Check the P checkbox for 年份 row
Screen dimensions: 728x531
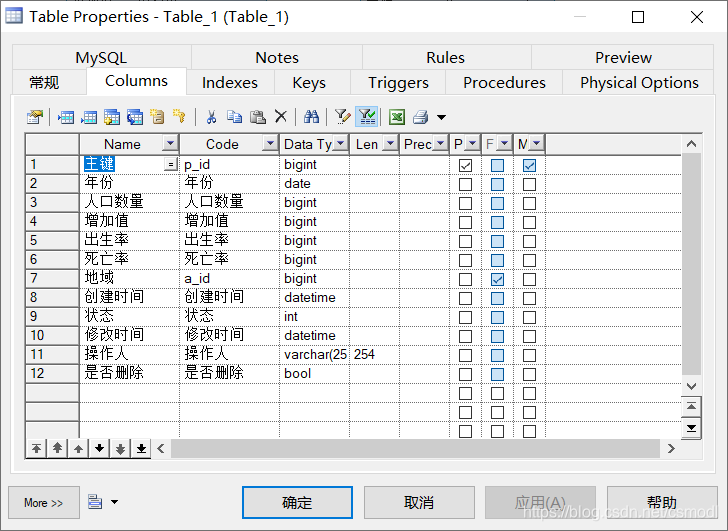click(x=465, y=184)
